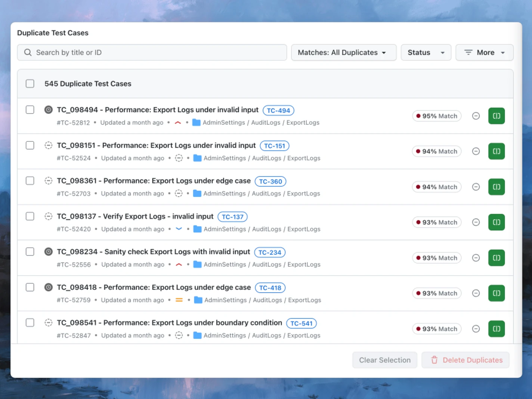
Task: Dismiss duplicate TC_098541 via minus circle
Action: click(476, 329)
